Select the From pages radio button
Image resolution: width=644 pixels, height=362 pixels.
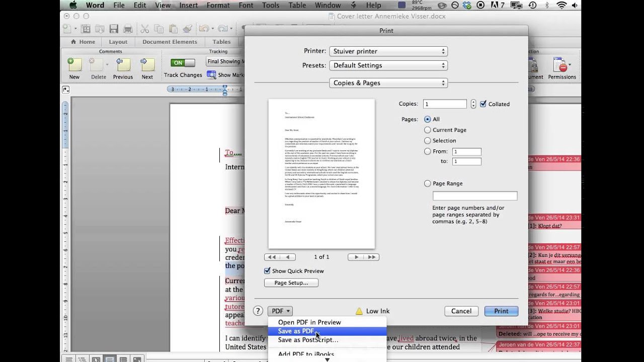tap(428, 151)
